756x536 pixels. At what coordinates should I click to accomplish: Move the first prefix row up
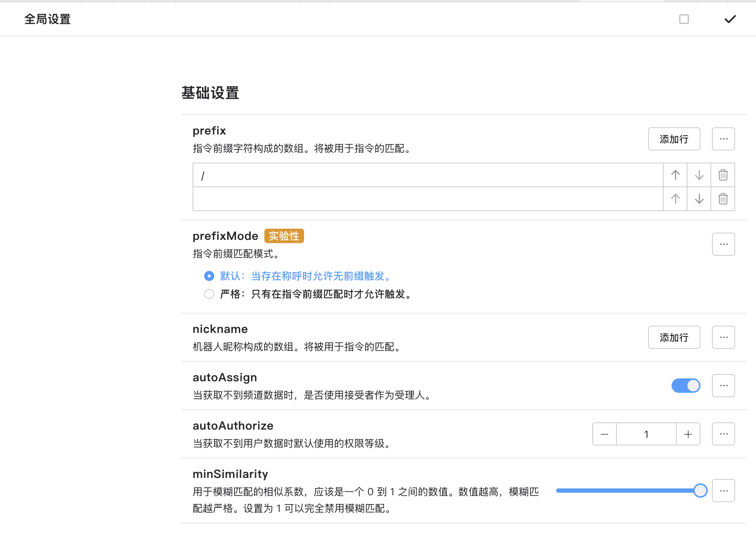tap(675, 175)
